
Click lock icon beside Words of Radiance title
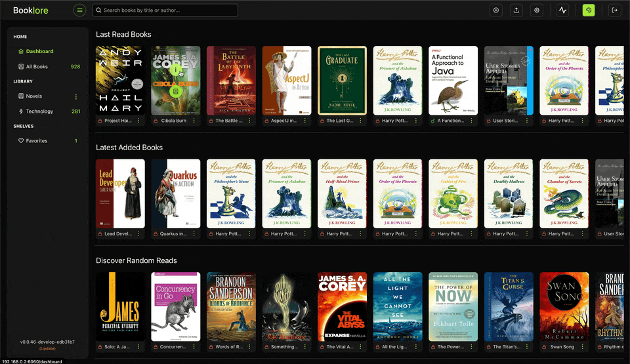[211, 347]
